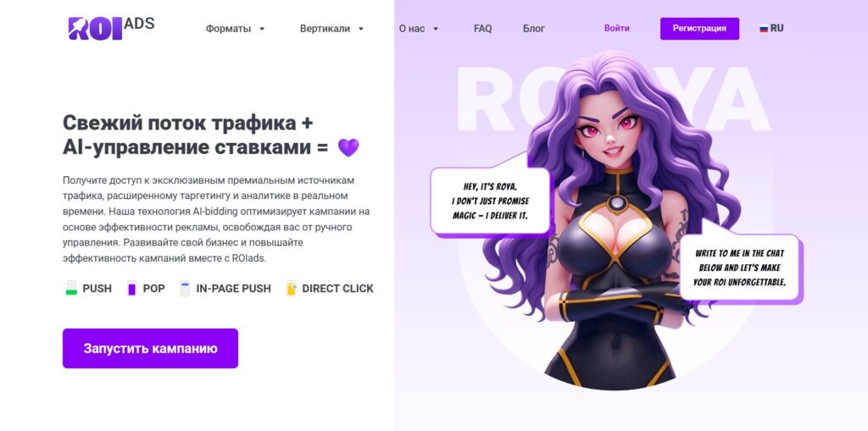Open the FAQ menu item
Viewport: 868px width, 431px height.
point(482,29)
